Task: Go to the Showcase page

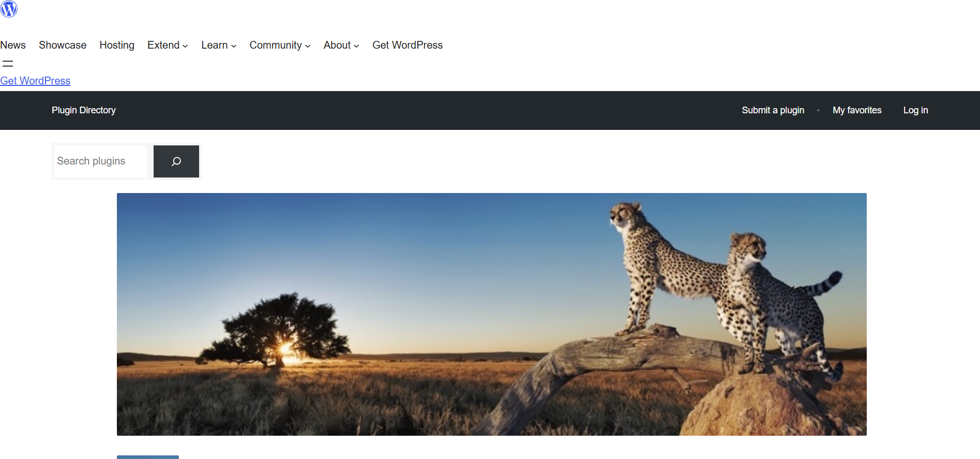Action: (x=63, y=46)
